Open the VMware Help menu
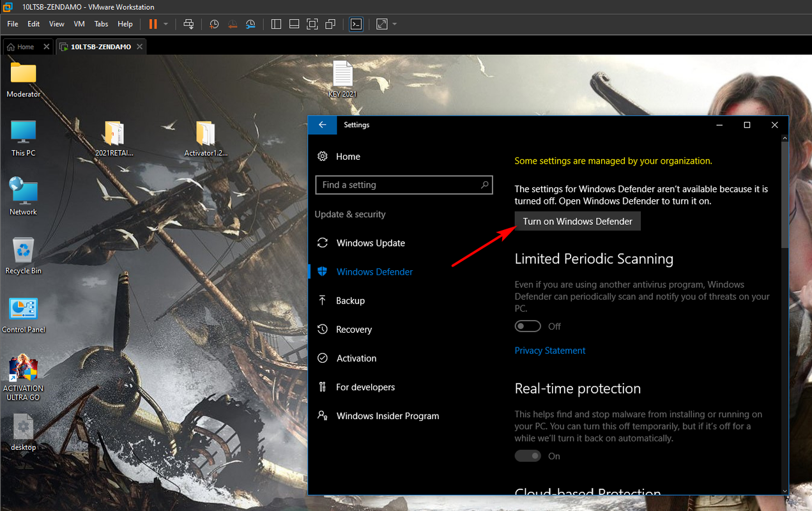This screenshot has height=511, width=812. (x=125, y=24)
